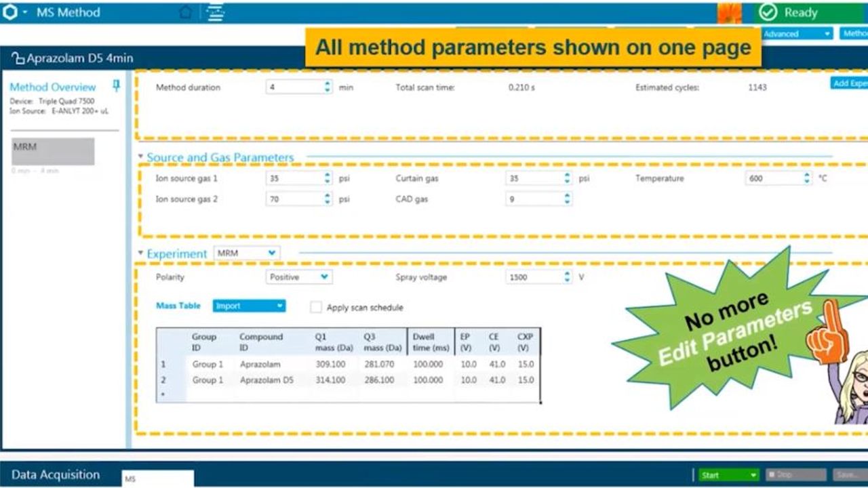This screenshot has width=868, height=488.
Task: Collapse the Source and Gas Parameters section
Action: click(x=141, y=157)
